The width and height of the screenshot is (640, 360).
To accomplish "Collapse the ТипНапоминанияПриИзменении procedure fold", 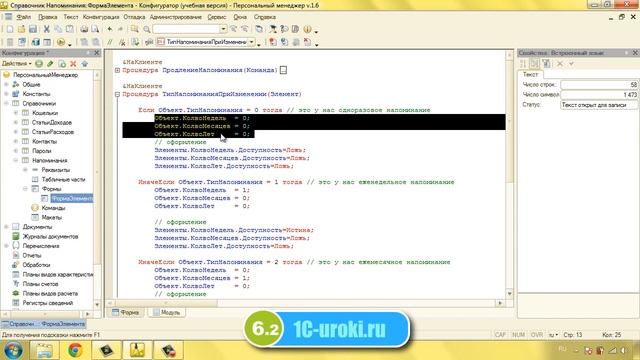I will click(118, 94).
